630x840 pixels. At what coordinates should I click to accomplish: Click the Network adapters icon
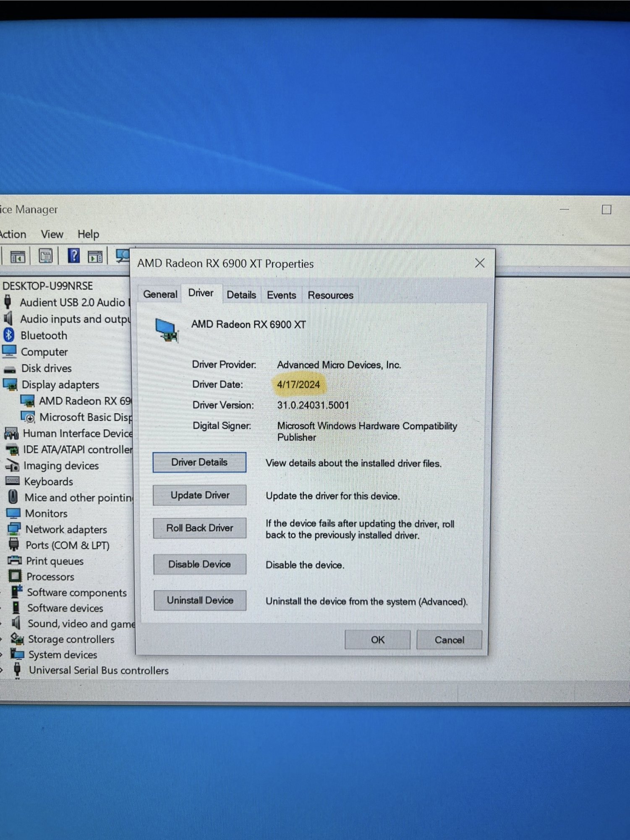coord(14,529)
